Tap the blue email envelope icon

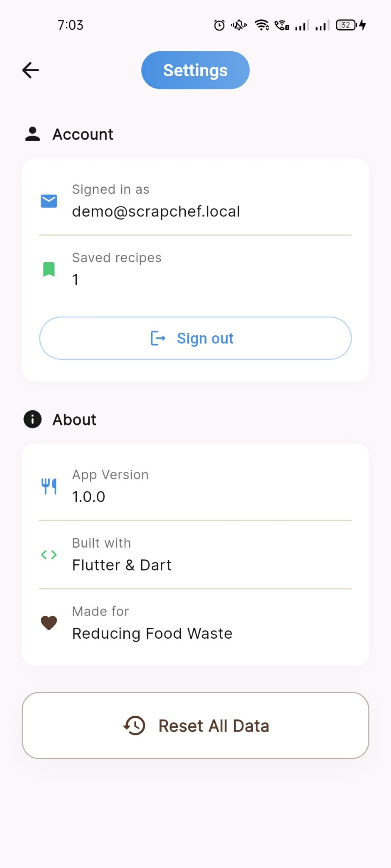click(49, 201)
